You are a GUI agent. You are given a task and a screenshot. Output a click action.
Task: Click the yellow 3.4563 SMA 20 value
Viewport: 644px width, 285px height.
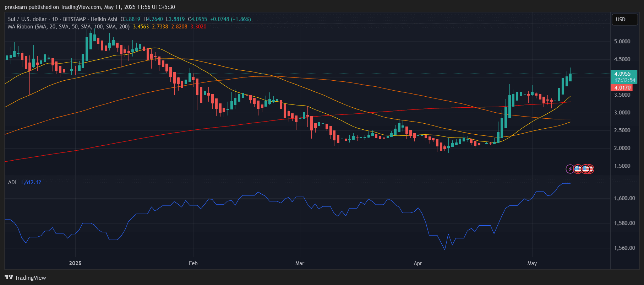141,27
